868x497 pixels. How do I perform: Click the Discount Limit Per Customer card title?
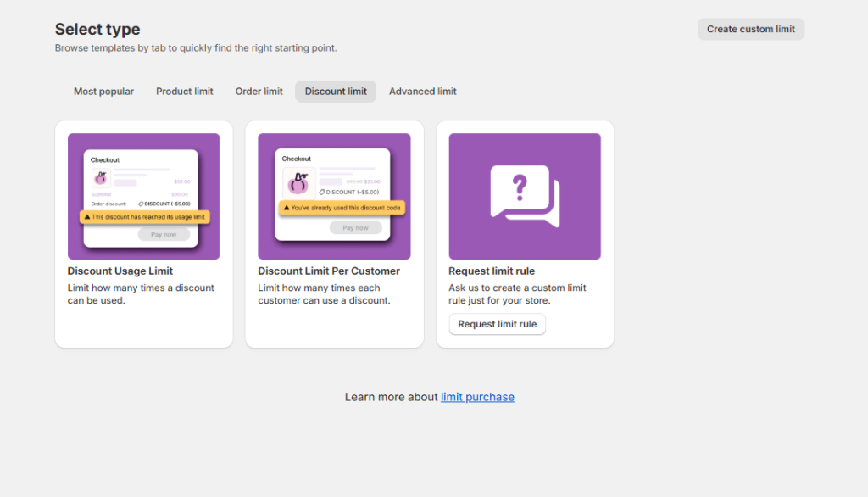click(329, 271)
